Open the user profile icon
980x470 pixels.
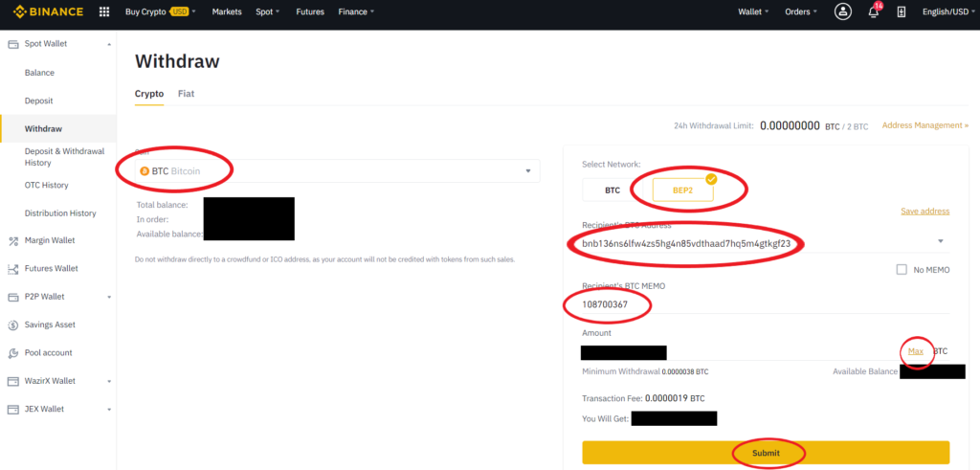click(843, 11)
